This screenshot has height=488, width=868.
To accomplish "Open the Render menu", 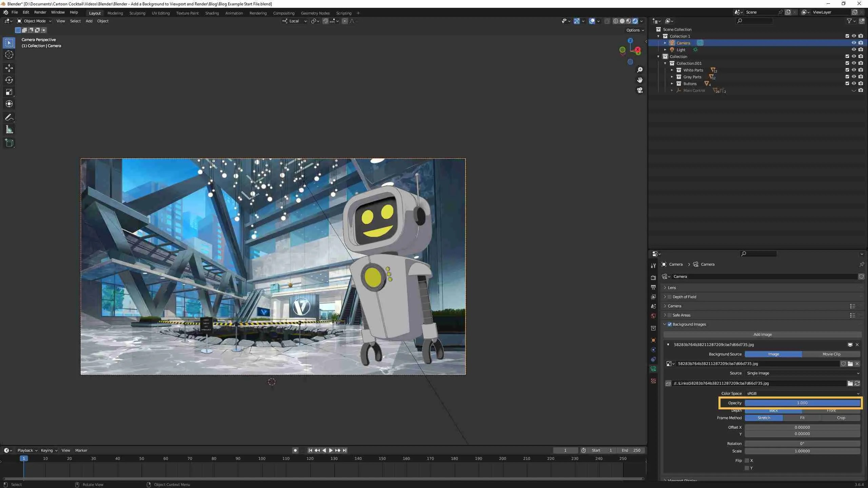I will click(x=40, y=12).
